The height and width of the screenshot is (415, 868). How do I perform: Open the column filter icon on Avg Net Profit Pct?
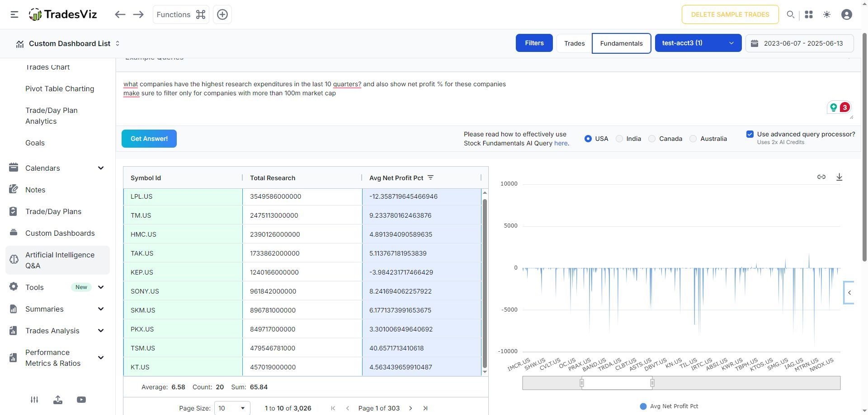(x=430, y=177)
